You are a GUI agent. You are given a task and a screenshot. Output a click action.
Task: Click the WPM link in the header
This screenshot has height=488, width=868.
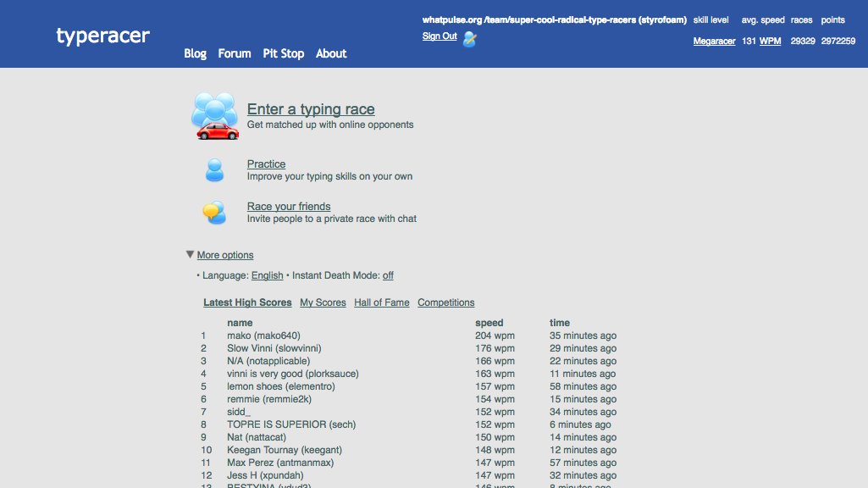pyautogui.click(x=769, y=40)
